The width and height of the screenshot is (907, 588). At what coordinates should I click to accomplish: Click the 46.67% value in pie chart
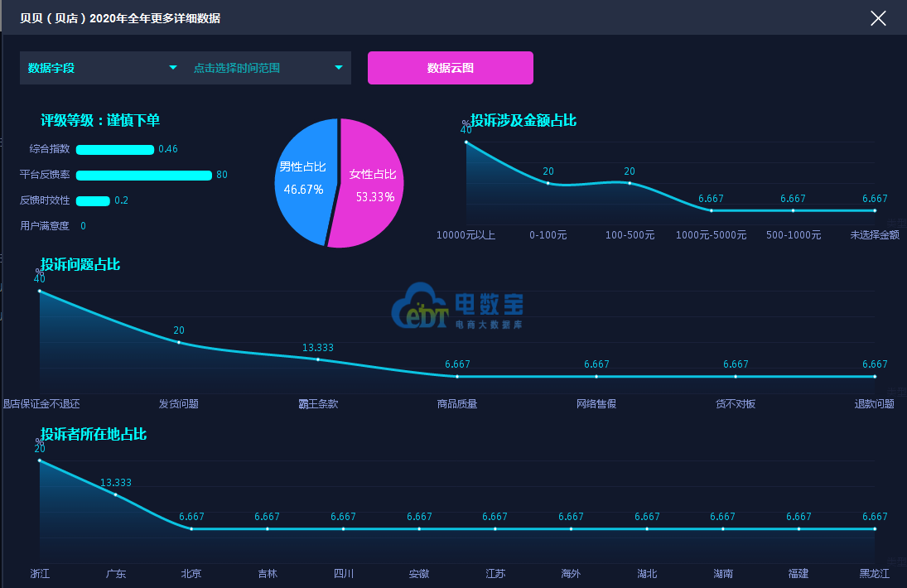pos(303,190)
